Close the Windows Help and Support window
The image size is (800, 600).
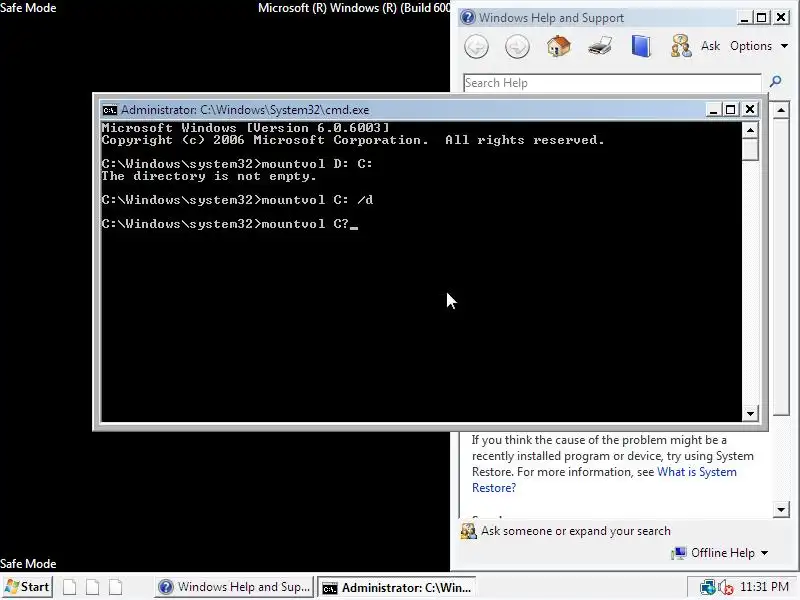tap(781, 18)
